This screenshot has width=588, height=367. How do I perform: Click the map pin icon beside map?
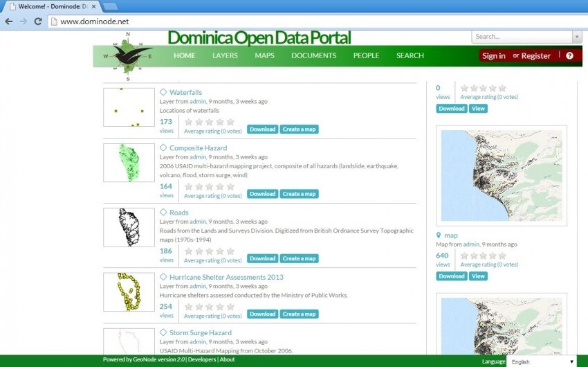(x=439, y=235)
